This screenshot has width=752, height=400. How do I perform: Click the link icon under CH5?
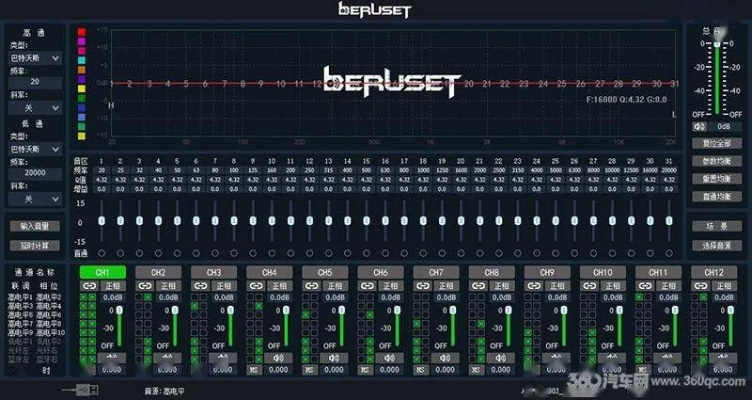[x=311, y=286]
